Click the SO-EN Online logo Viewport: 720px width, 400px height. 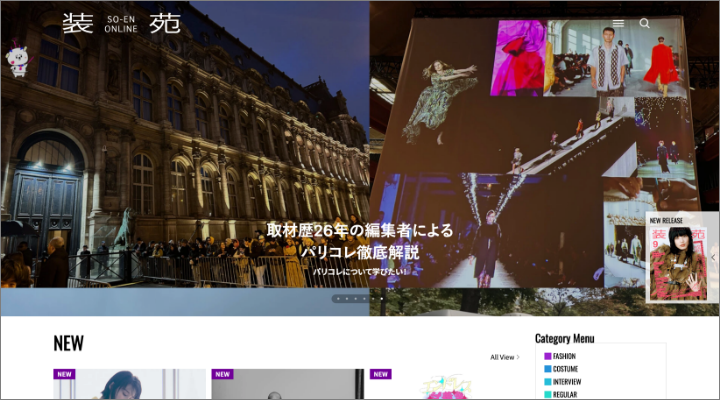(121, 23)
